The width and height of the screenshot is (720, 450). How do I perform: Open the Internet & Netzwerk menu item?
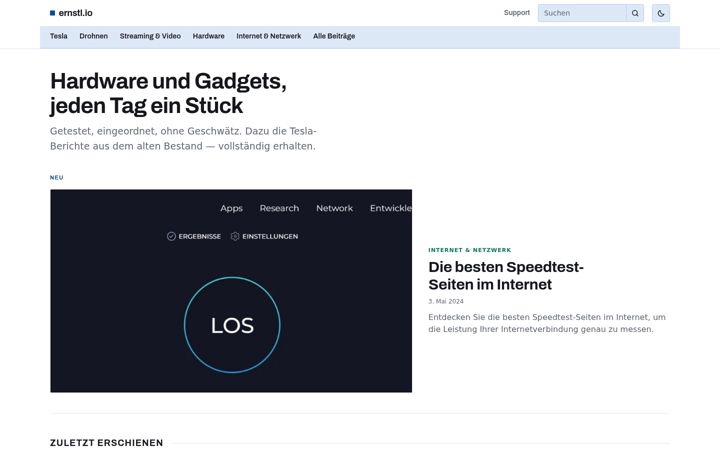pos(269,36)
